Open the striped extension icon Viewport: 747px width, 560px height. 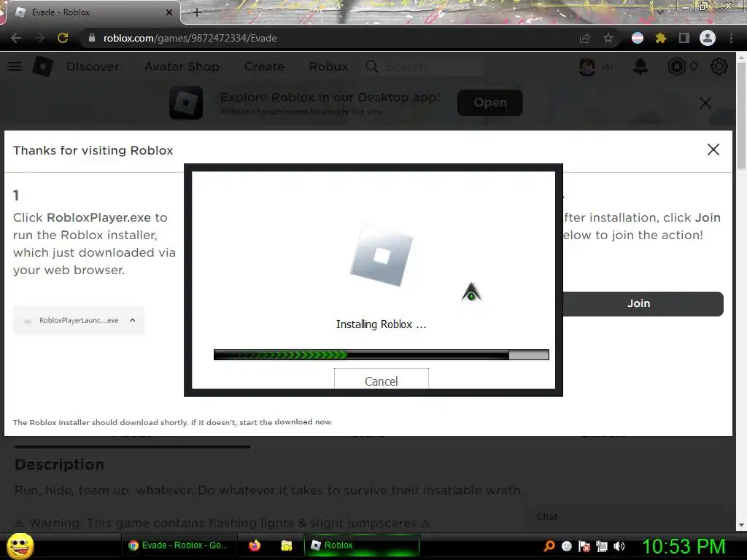point(638,38)
